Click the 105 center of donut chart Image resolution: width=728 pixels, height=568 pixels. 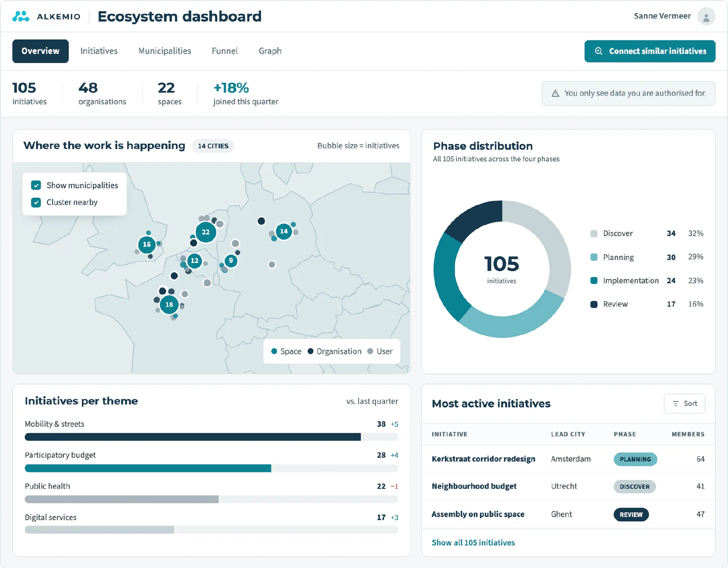click(x=502, y=264)
